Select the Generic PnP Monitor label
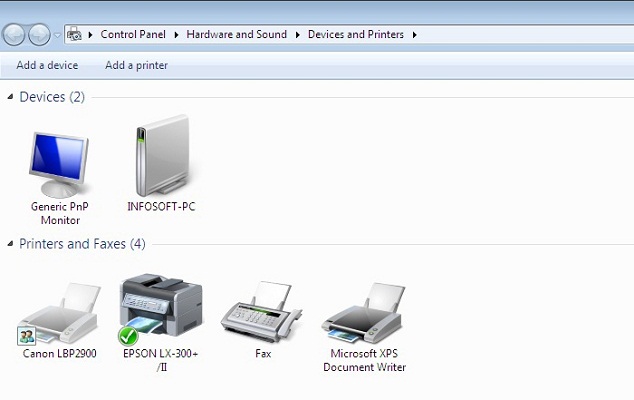This screenshot has height=400, width=634. [60, 213]
